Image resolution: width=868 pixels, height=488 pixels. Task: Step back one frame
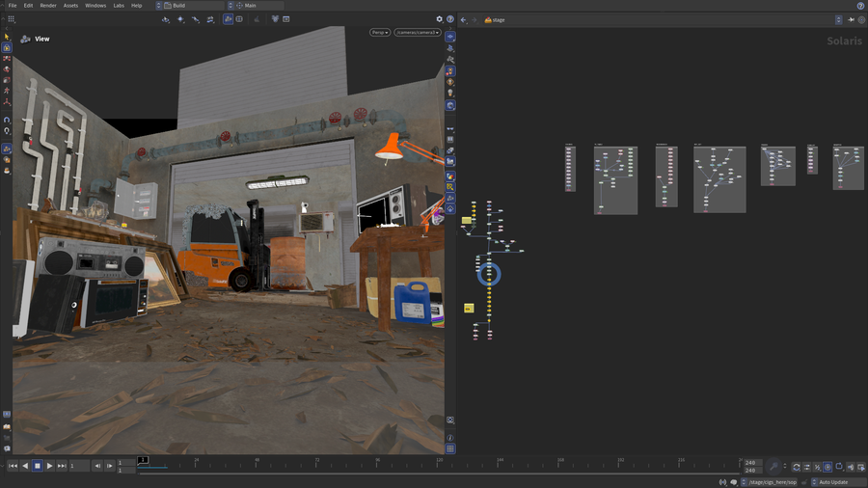point(97,466)
